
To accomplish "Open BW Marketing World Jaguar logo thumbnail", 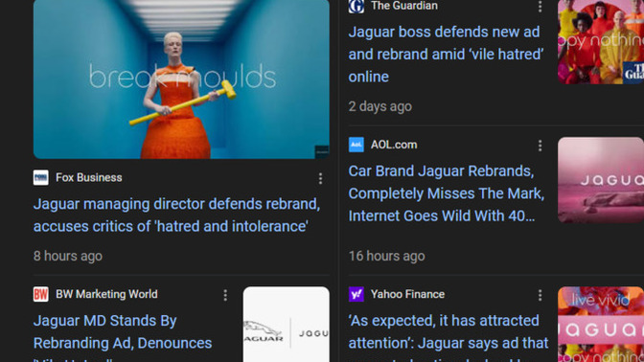I will (287, 325).
